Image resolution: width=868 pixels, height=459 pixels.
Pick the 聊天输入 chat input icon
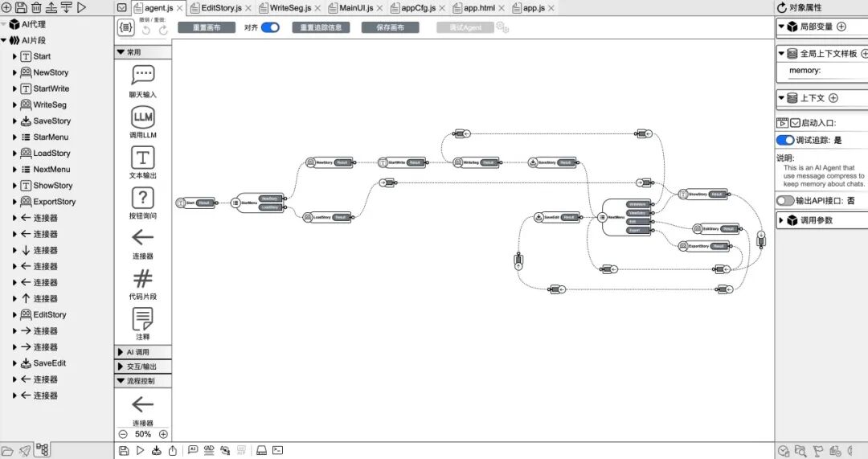click(x=143, y=75)
